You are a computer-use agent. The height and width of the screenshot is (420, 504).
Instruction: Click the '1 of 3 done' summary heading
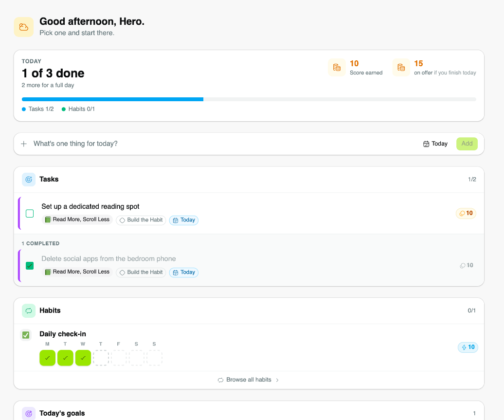(x=53, y=73)
